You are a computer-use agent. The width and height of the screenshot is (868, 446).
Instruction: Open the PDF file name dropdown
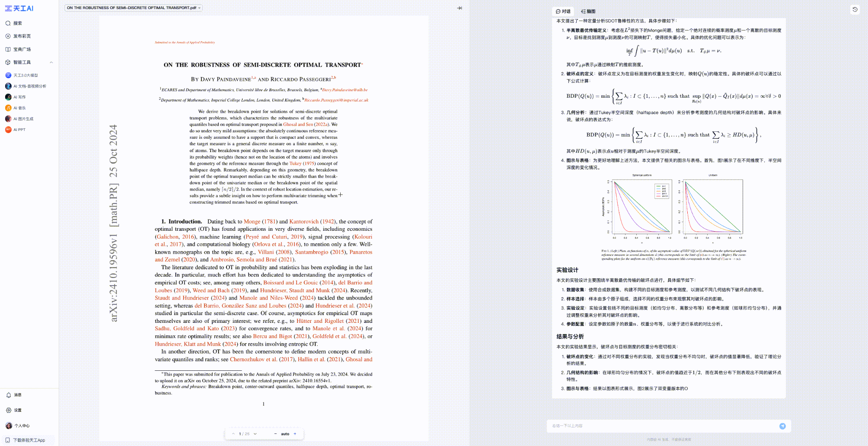pos(199,8)
